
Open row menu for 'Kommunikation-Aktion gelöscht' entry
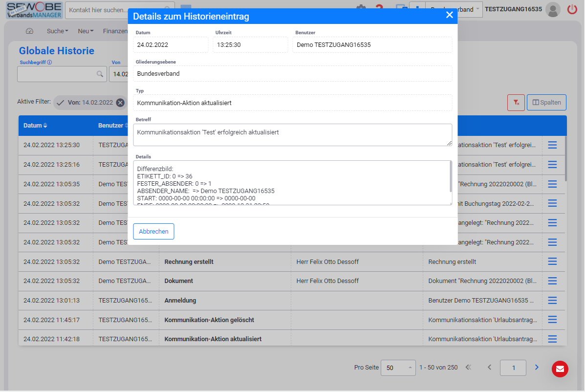[x=552, y=320]
